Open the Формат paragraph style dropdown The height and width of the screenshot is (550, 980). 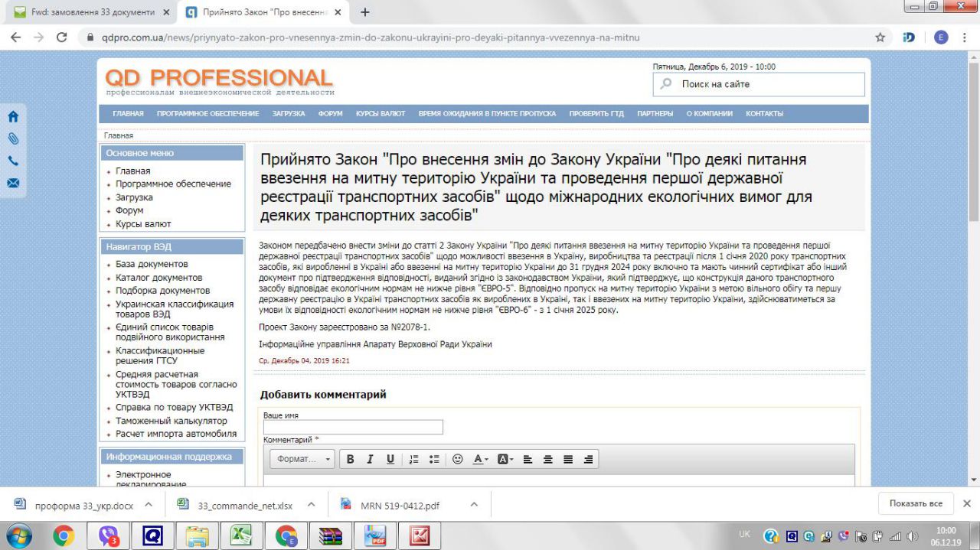coord(302,459)
